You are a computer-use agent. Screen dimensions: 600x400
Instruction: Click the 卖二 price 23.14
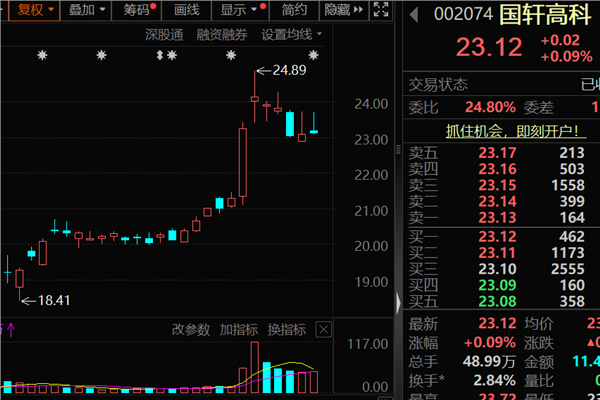point(497,201)
